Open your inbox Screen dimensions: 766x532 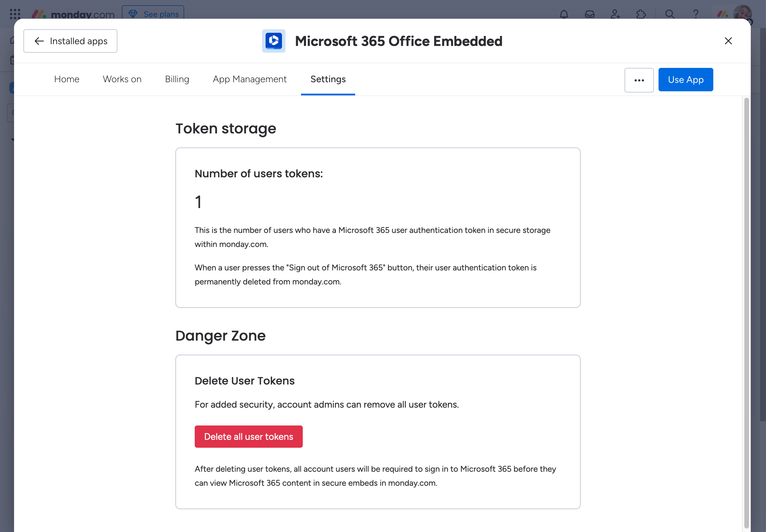(590, 14)
